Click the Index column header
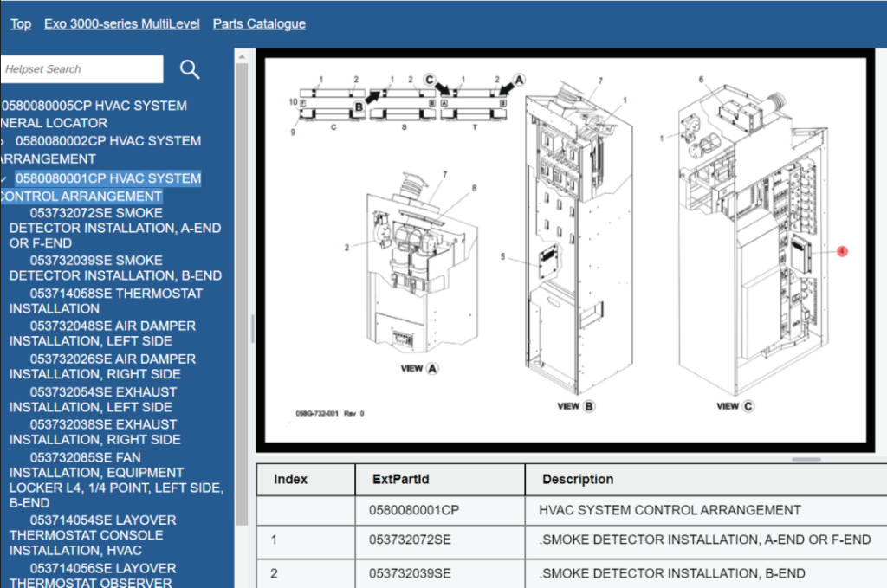Screen dimensions: 887x588 (291, 479)
